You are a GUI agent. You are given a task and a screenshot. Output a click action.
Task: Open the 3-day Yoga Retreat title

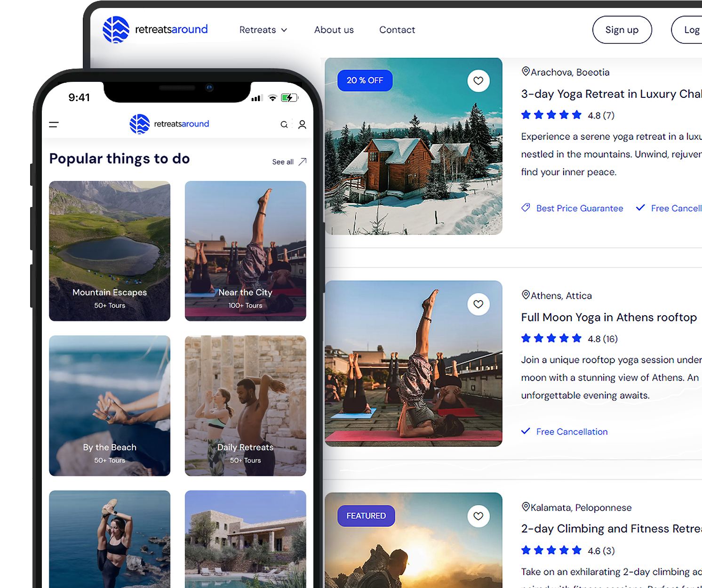[x=611, y=94]
